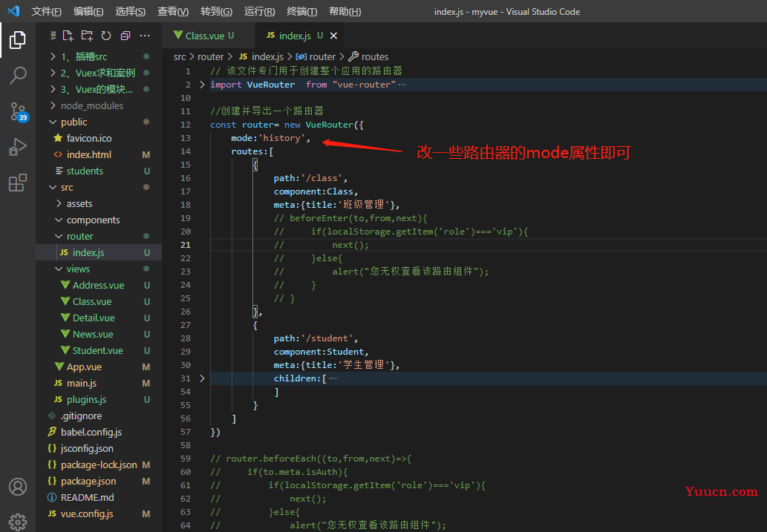Open the Accounts menu icon
Screen dimensions: 767x532
pos(18,487)
